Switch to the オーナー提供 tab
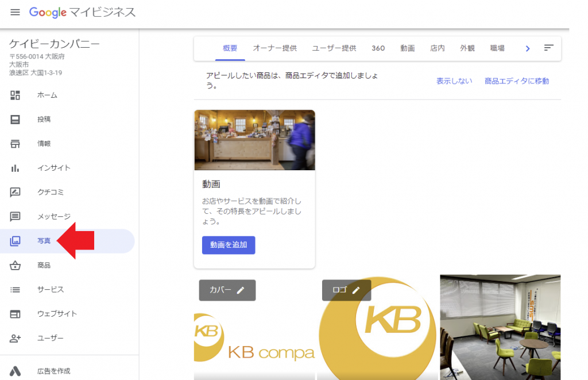 tap(275, 48)
